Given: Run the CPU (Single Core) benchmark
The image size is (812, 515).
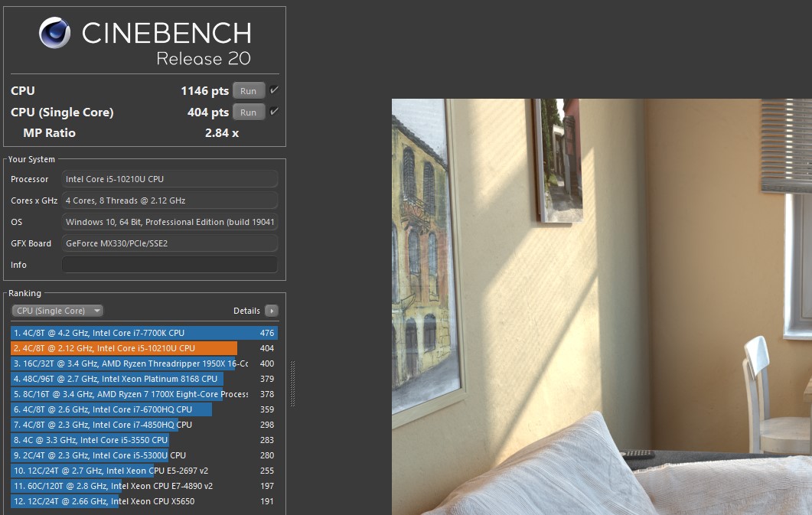Looking at the screenshot, I should point(249,112).
